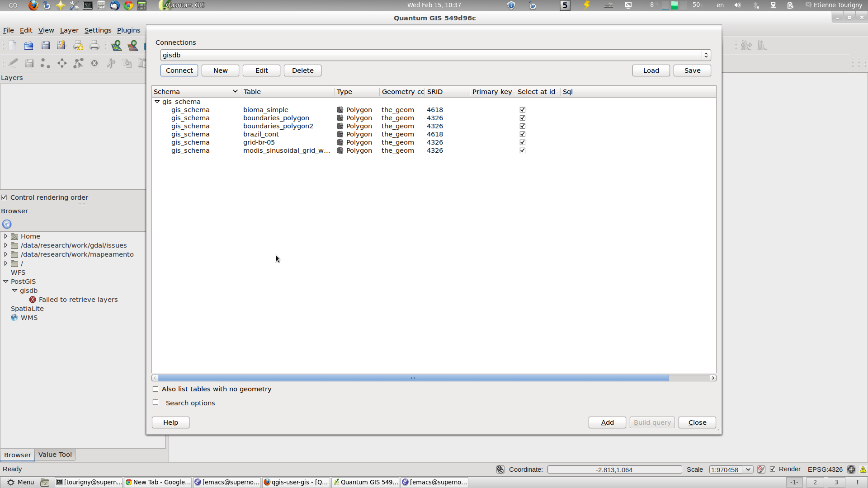Open the CRS status globe icon
Viewport: 868px width, 488px height.
851,469
